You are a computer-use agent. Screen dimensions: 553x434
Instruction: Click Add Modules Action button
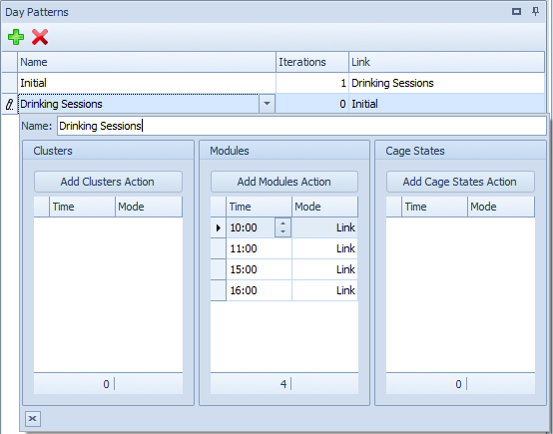[x=284, y=182]
